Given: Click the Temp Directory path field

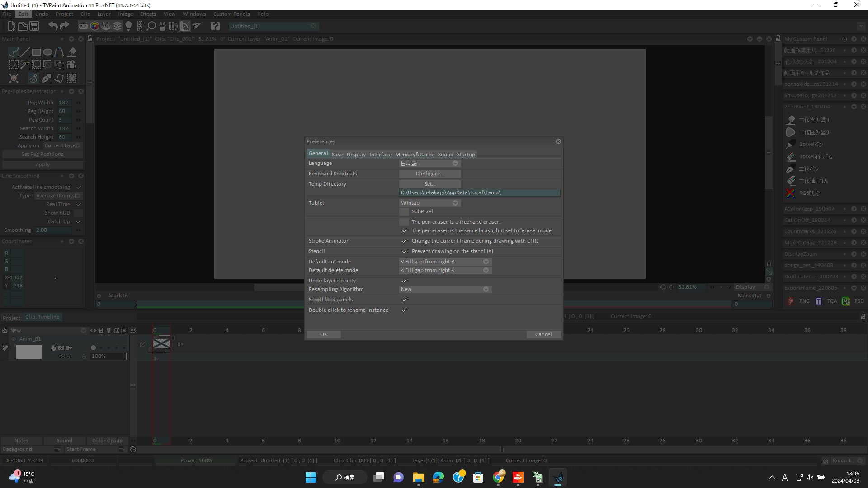Looking at the screenshot, I should (x=480, y=192).
